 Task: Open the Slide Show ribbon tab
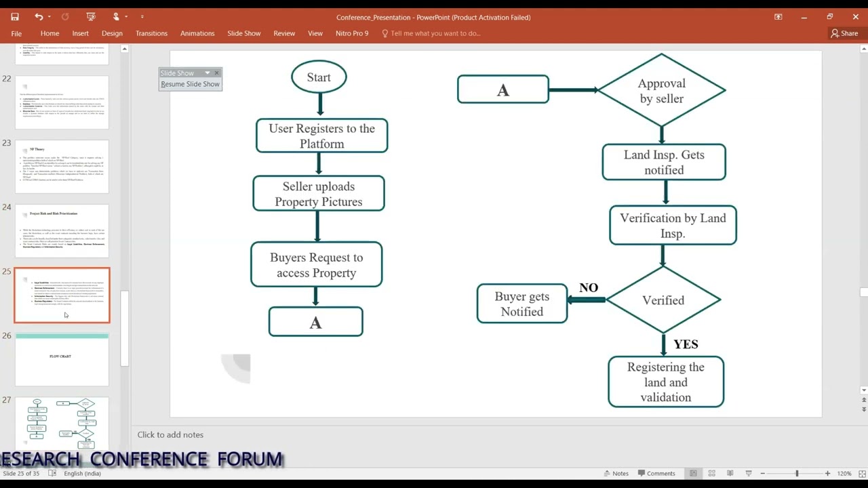(244, 33)
